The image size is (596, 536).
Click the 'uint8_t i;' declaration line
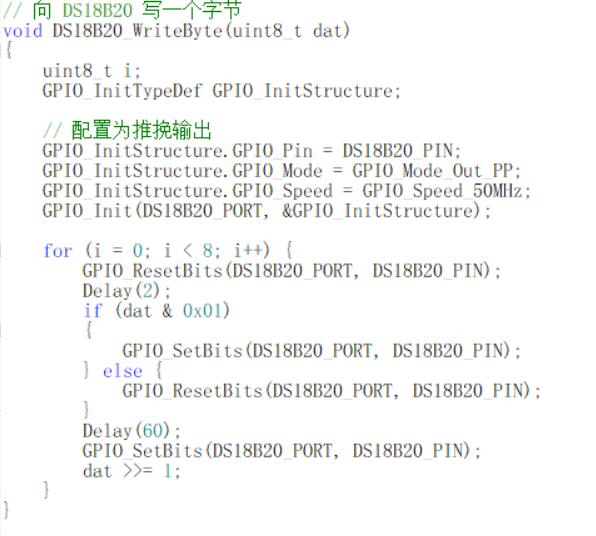coord(92,71)
